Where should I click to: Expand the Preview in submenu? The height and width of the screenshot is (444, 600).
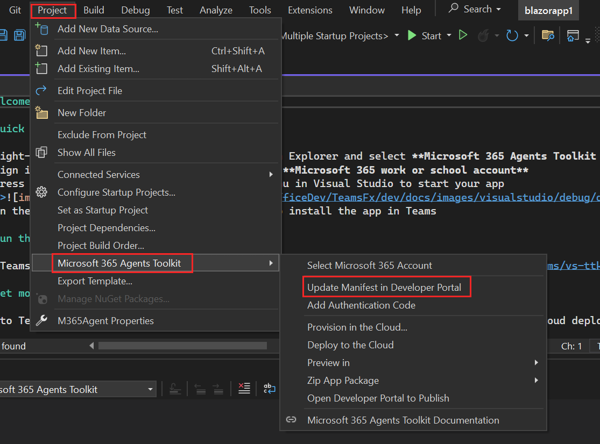[x=413, y=362]
